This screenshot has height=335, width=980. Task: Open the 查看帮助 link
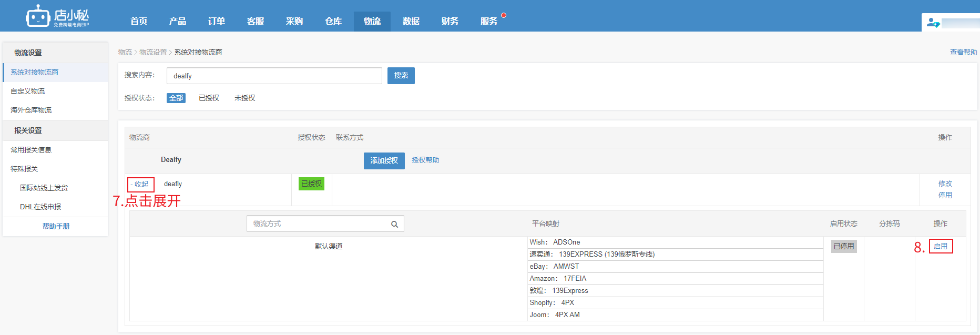[x=963, y=52]
